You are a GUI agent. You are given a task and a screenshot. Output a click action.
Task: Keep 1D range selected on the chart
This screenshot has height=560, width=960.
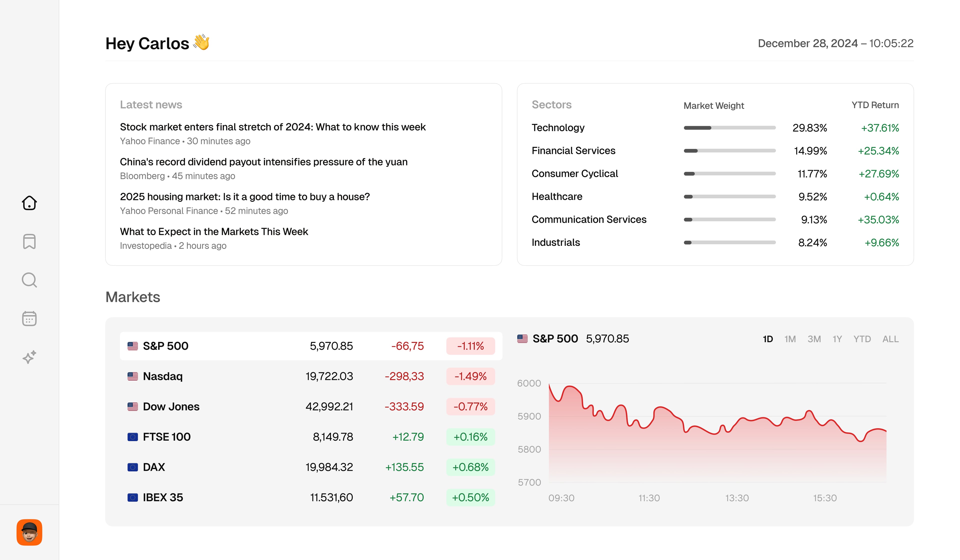pos(768,339)
